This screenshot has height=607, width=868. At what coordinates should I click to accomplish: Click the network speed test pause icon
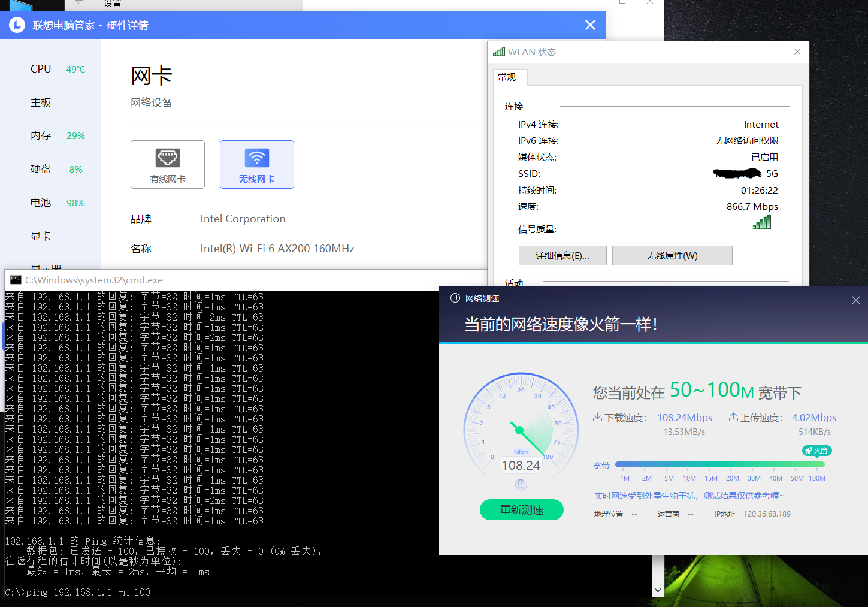455,298
